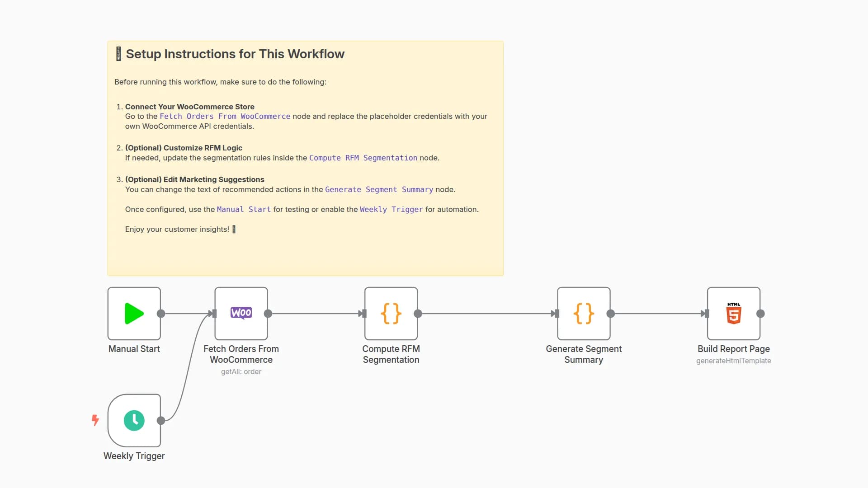Click the Generate Segment Summary braces icon
The height and width of the screenshot is (488, 868).
tap(583, 313)
